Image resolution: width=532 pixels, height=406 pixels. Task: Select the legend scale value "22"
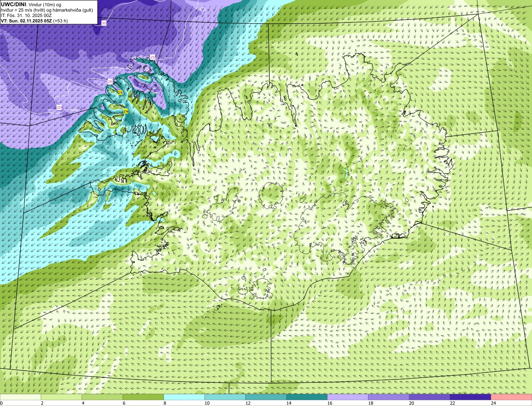452,403
